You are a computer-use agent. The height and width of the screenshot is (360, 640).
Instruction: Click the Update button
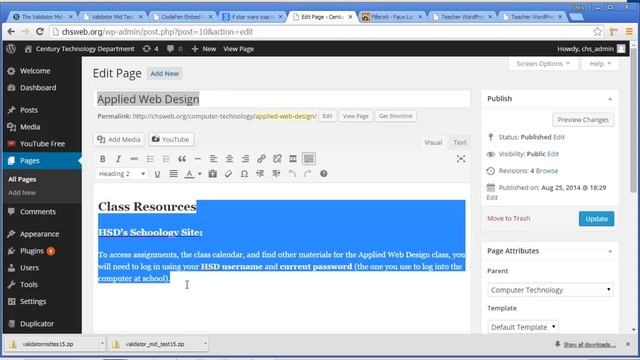tap(596, 219)
